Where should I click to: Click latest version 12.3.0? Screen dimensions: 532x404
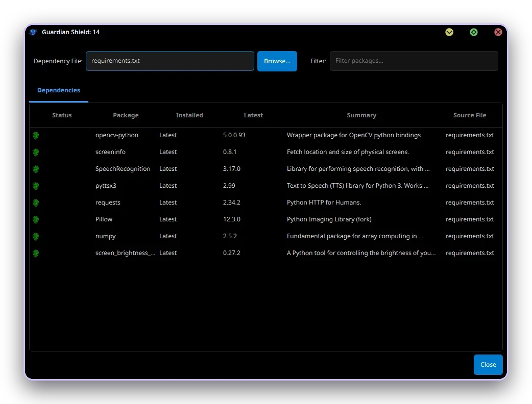pos(232,219)
